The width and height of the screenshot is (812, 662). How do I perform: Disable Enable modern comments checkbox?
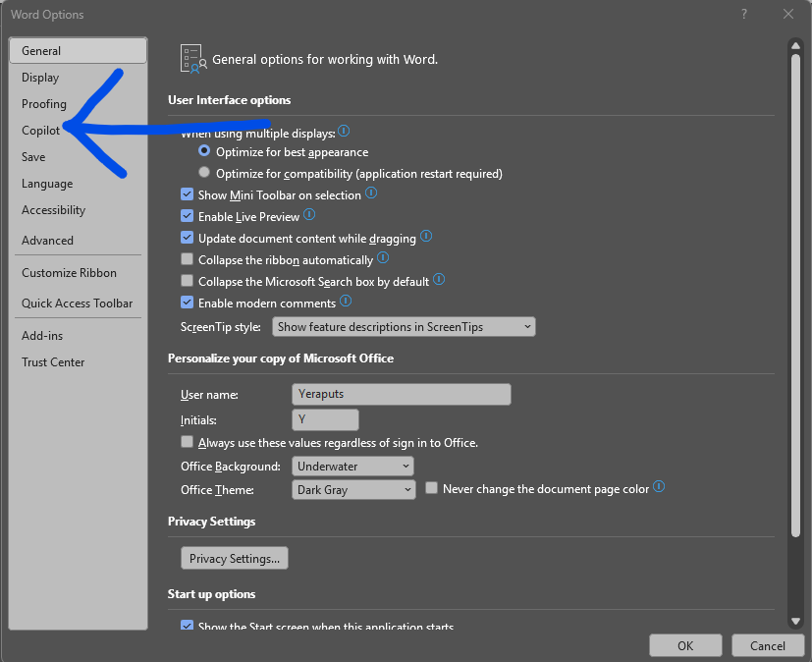(187, 302)
